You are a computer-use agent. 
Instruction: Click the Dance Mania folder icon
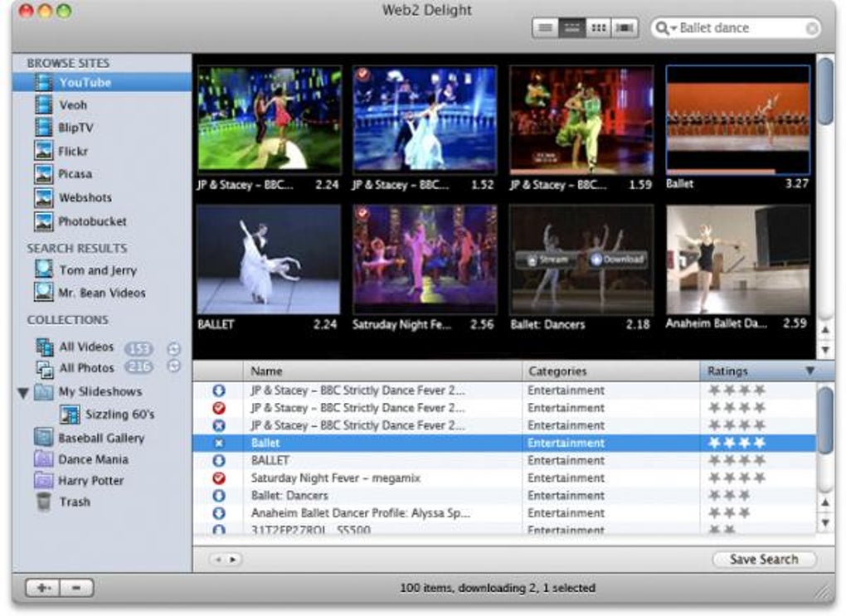(x=43, y=459)
